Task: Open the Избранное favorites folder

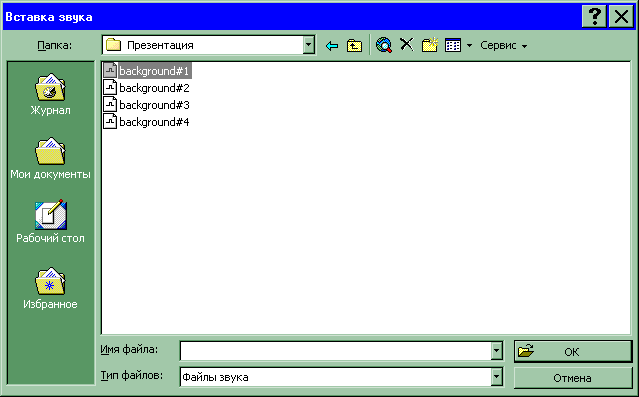Action: point(50,288)
